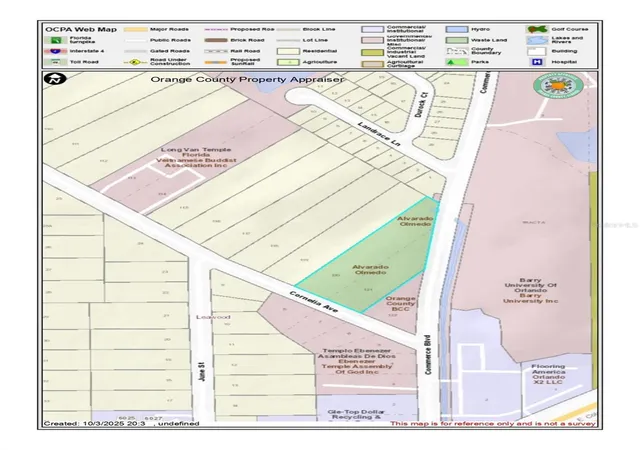Click the Agriculture legend color swatch
The width and height of the screenshot is (640, 450).
288,62
